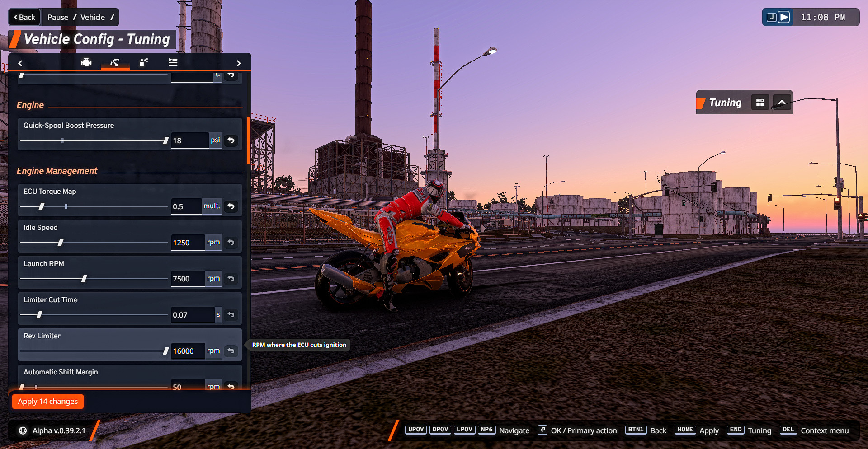Reset ECU Torque Map value

pos(231,206)
